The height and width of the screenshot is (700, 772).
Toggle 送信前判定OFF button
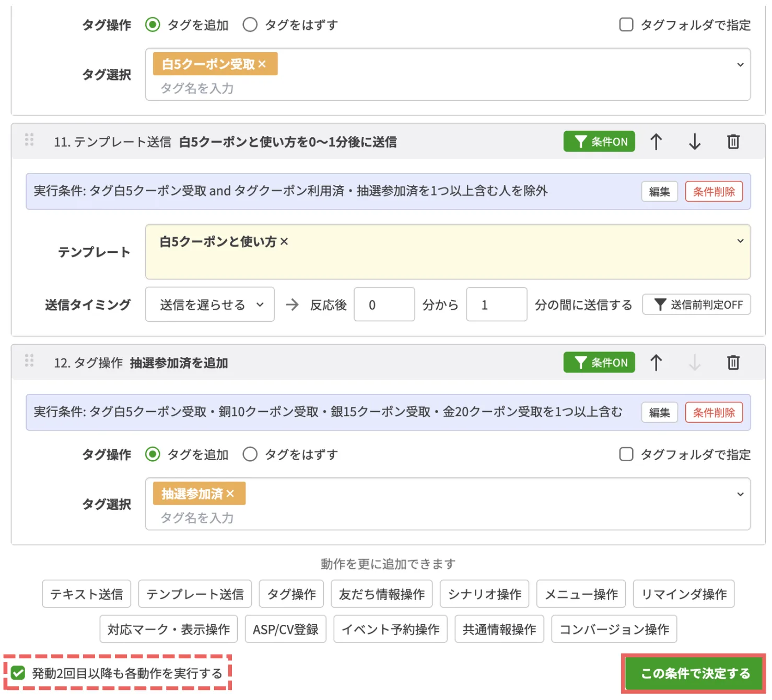point(696,305)
